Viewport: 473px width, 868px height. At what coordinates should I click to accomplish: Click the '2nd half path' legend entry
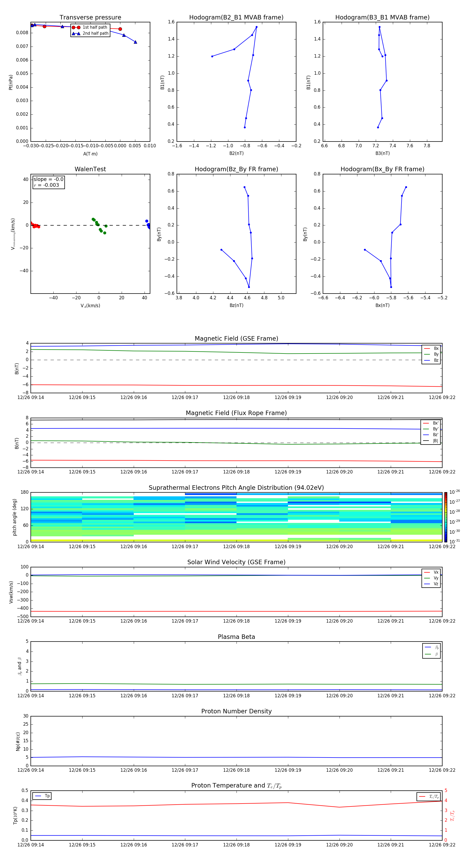pyautogui.click(x=90, y=33)
